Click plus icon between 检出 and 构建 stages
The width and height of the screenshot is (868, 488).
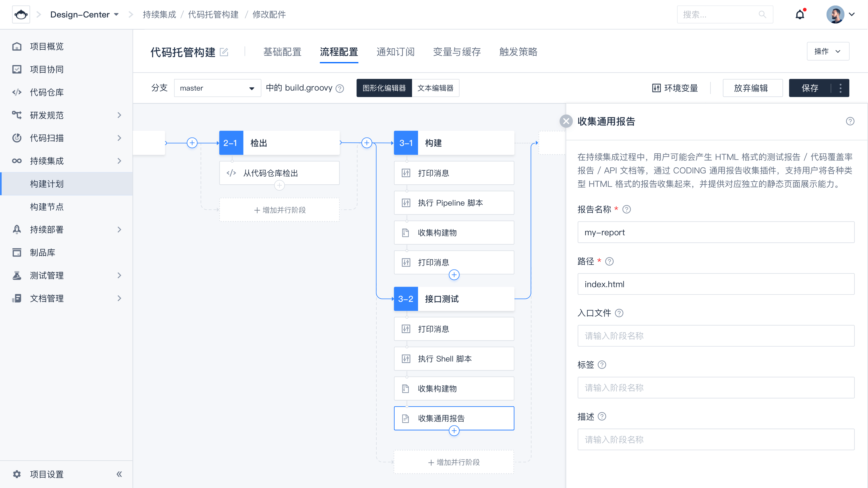pyautogui.click(x=367, y=142)
